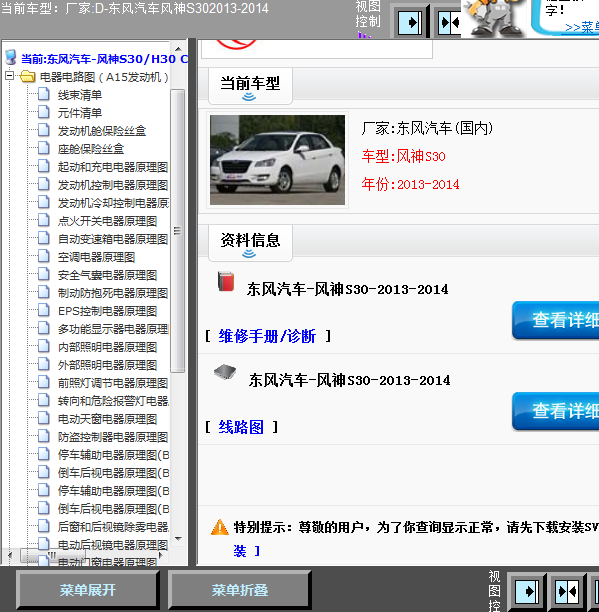The image size is (599, 612).
Task: Click the computer icon beside 当前:东风汽车
Action: pos(11,57)
